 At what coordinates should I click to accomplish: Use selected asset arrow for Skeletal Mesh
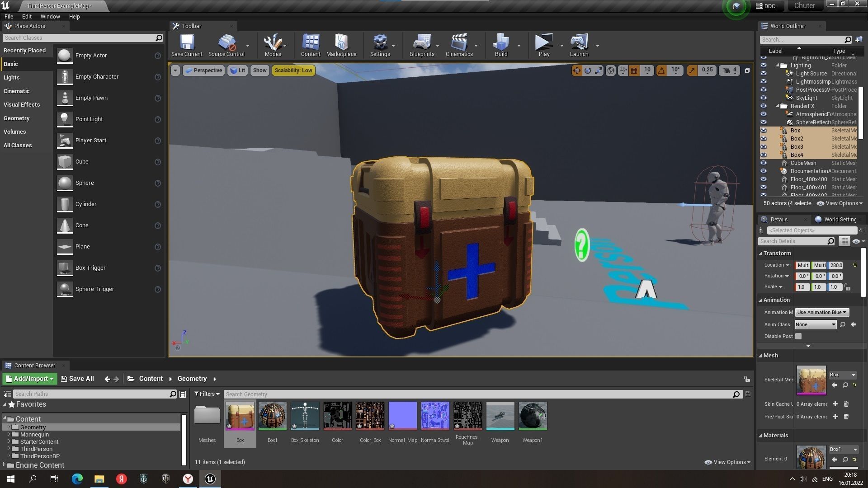(835, 385)
